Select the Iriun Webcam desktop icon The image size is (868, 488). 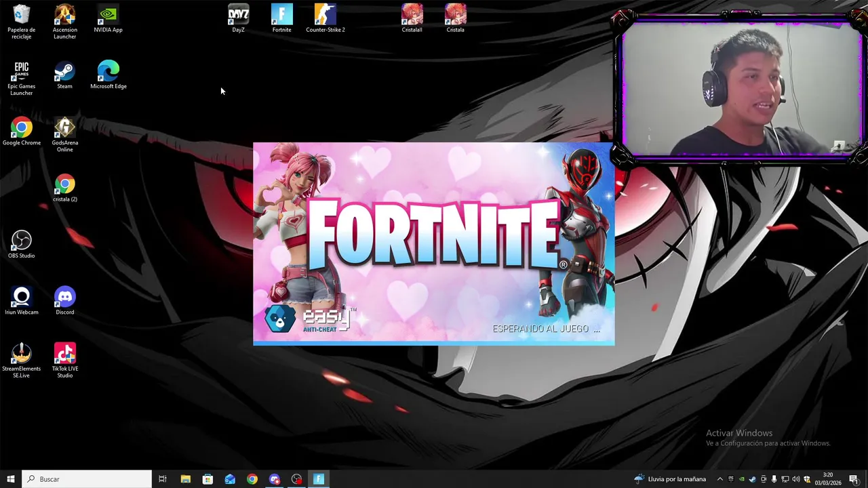tap(22, 301)
